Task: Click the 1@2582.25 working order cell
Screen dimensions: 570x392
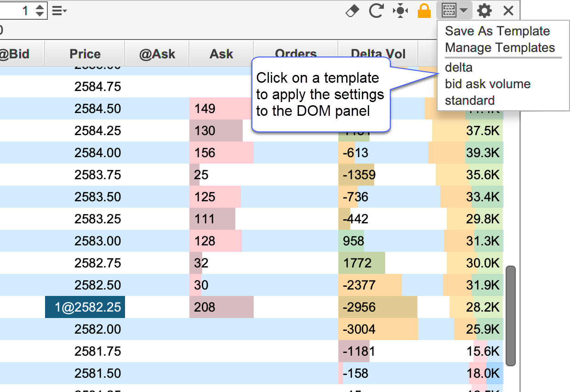Action: click(x=85, y=307)
